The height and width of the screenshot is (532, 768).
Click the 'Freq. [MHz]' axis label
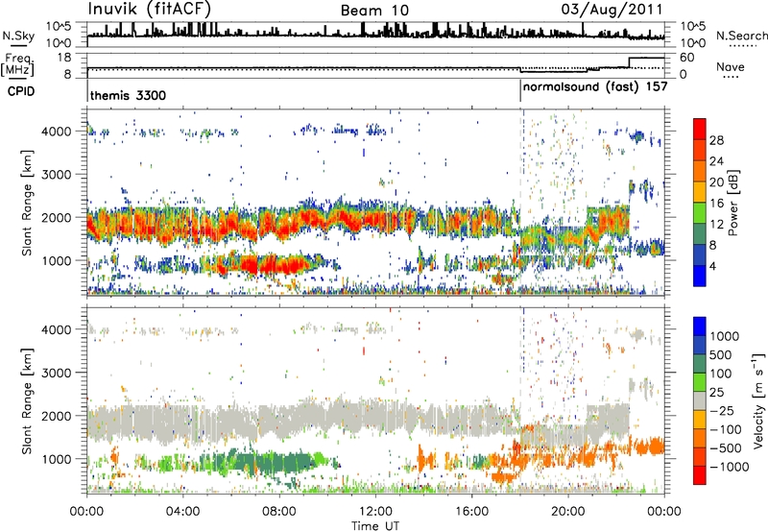point(17,64)
